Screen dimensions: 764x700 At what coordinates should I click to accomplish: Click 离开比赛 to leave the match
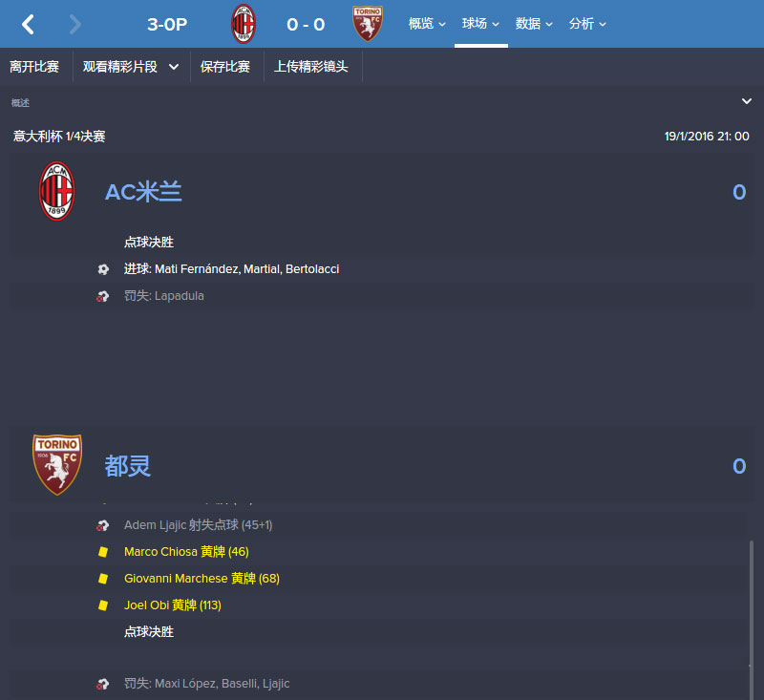tap(34, 67)
